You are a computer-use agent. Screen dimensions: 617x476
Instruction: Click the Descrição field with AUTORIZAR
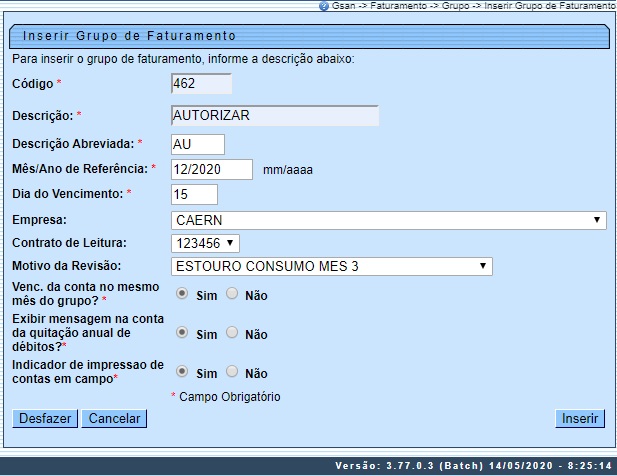(275, 115)
